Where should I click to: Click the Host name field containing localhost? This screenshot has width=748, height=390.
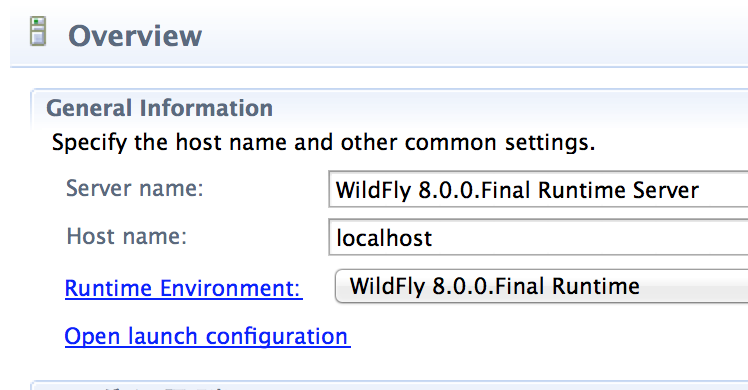pos(538,237)
